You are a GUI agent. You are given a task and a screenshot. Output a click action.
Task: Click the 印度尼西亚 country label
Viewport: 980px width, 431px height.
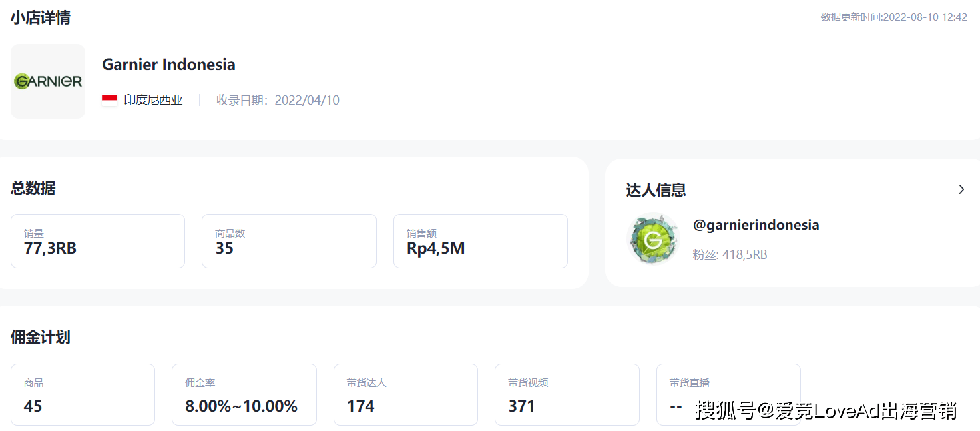(x=153, y=100)
